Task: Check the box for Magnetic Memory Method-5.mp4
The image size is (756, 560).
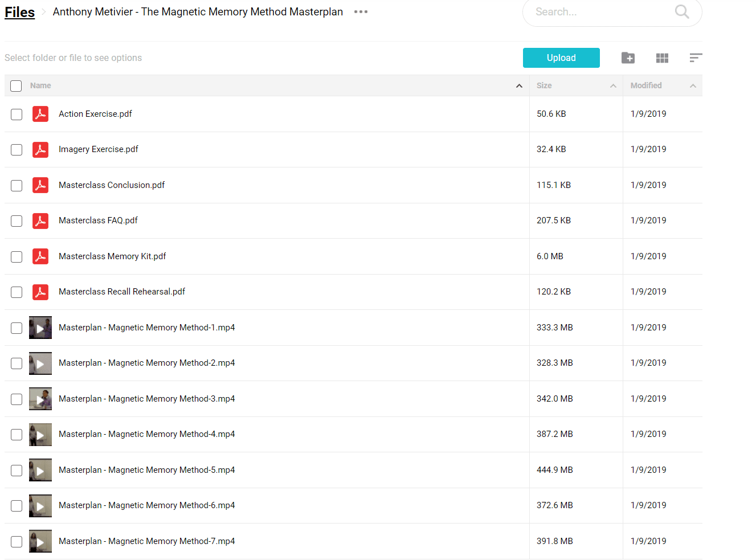Action: click(x=17, y=471)
